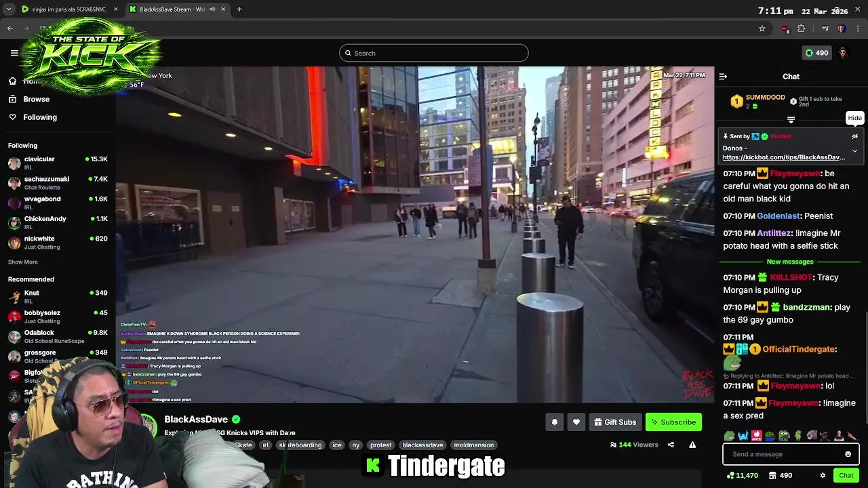Click the green Chat send button
The height and width of the screenshot is (488, 868).
point(846,476)
